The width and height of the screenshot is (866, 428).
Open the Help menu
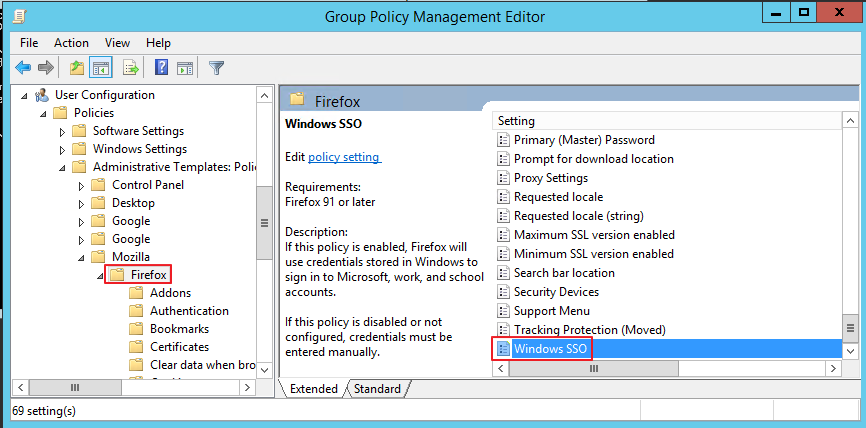[159, 43]
